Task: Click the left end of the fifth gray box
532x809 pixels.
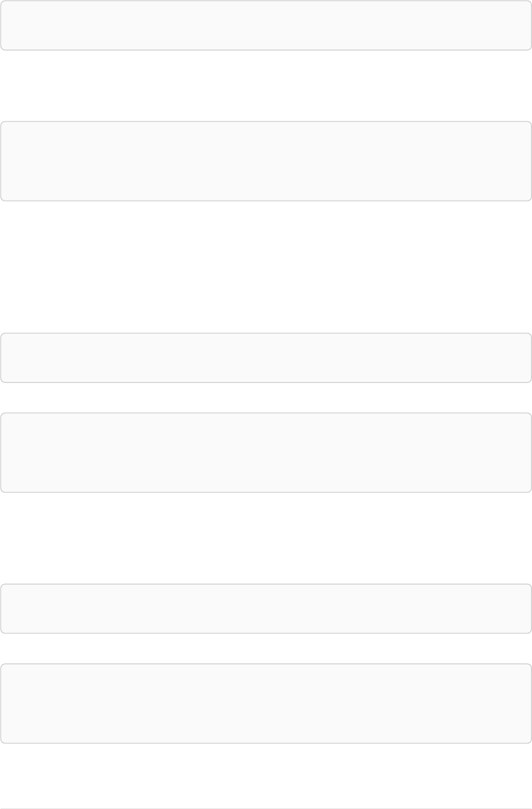Action: click(x=11, y=608)
